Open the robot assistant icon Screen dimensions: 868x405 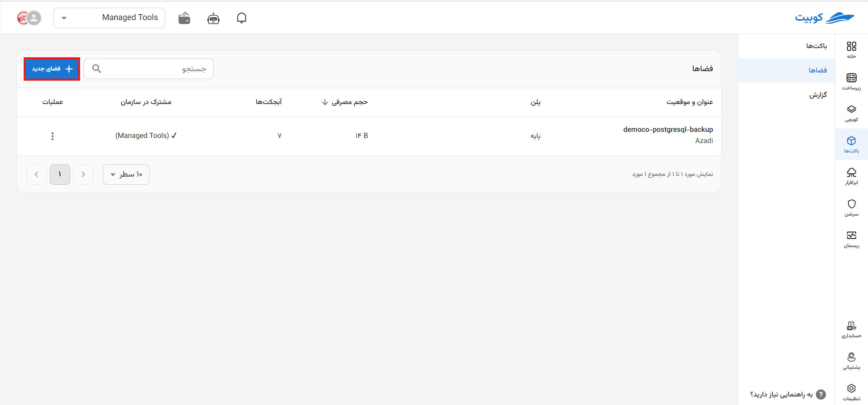213,18
